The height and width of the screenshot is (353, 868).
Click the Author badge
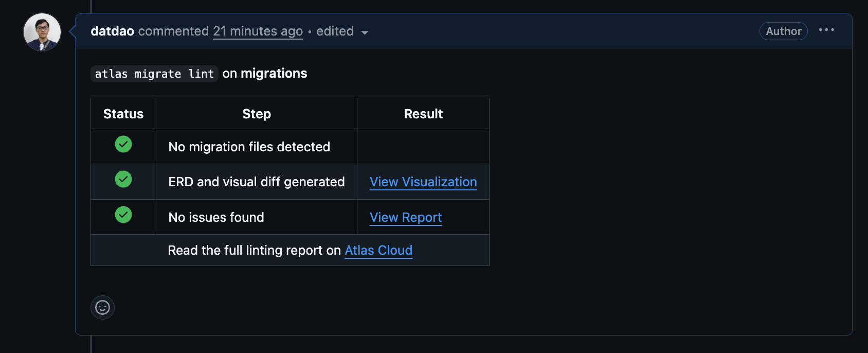pos(783,31)
